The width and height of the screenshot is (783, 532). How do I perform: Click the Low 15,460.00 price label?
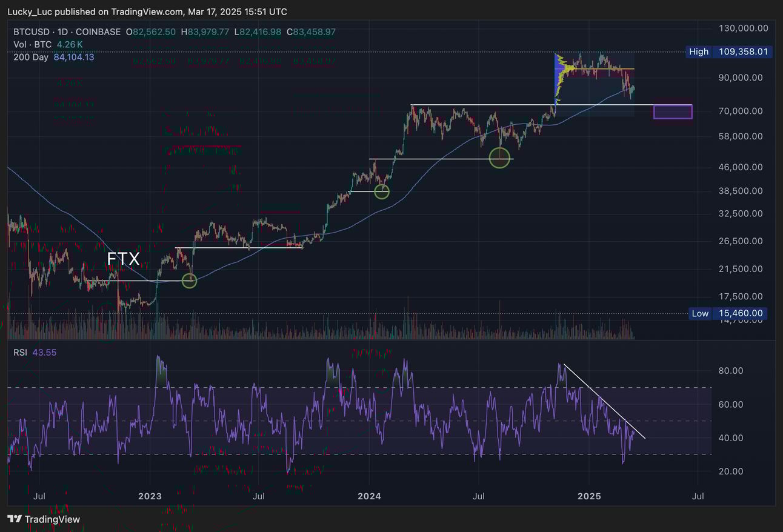tap(729, 313)
